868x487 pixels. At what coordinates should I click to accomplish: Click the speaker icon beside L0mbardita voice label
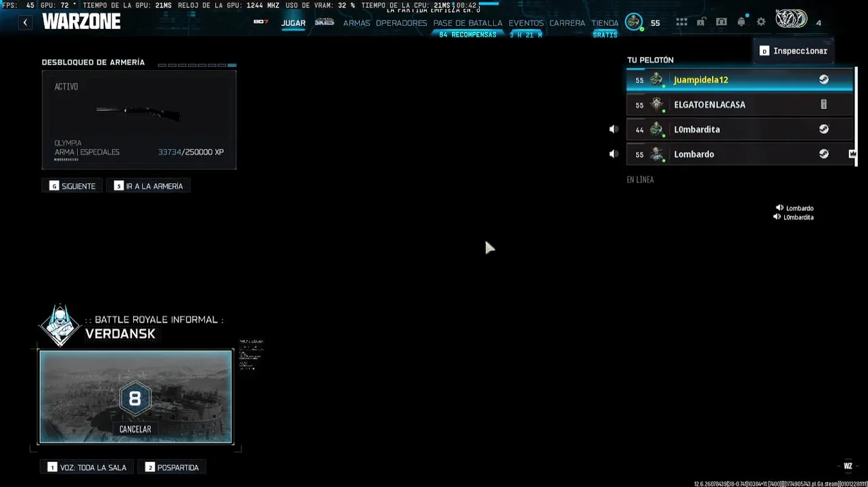click(777, 217)
